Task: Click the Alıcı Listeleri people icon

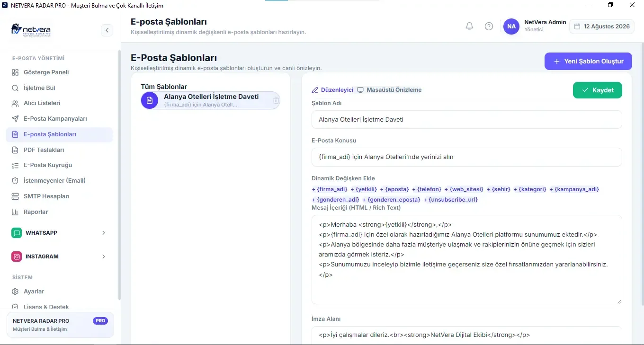Action: pyautogui.click(x=15, y=103)
